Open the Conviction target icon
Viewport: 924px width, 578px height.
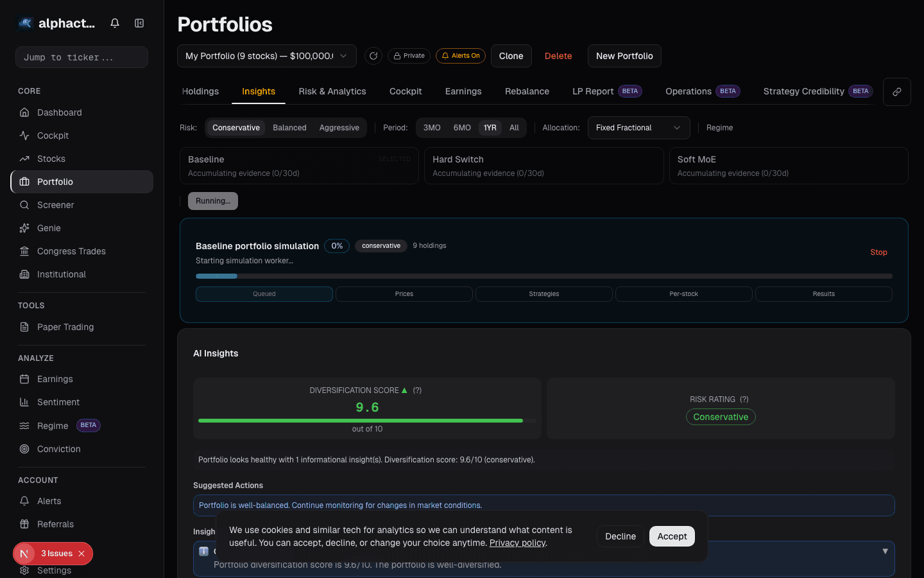pyautogui.click(x=26, y=449)
